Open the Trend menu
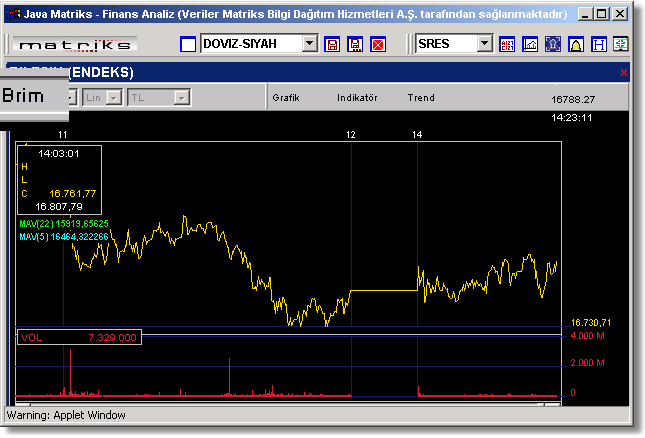645x438 pixels. click(421, 98)
